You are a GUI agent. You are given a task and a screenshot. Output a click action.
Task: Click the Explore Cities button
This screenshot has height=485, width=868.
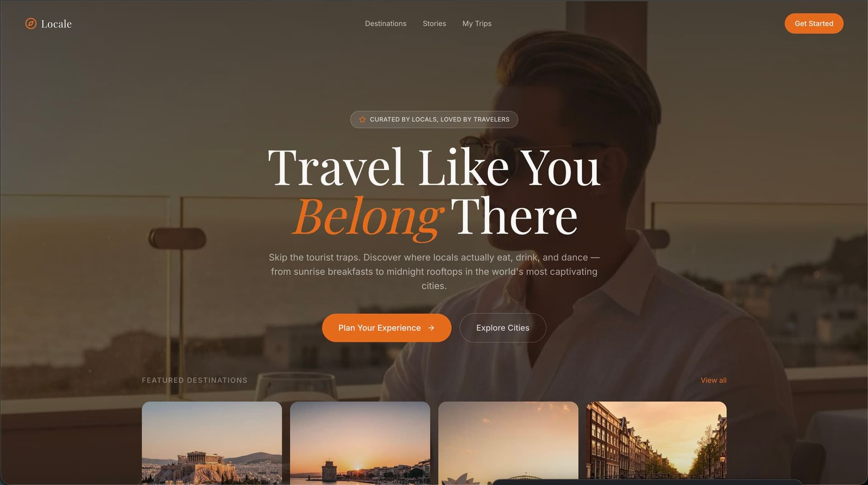tap(503, 328)
